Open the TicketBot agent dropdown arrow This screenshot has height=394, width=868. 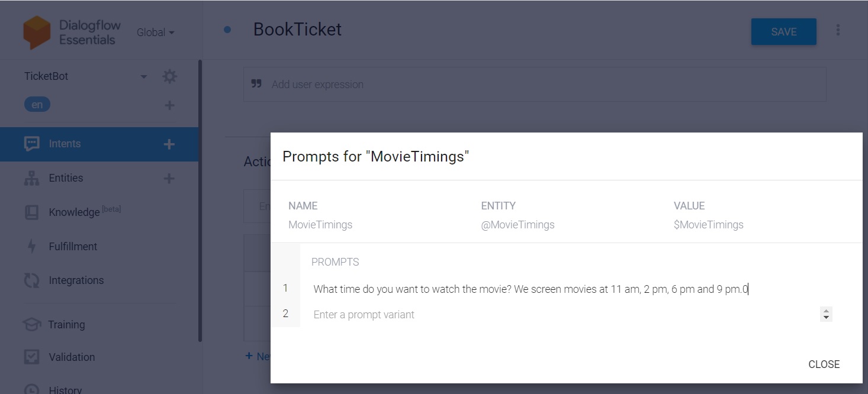[143, 76]
